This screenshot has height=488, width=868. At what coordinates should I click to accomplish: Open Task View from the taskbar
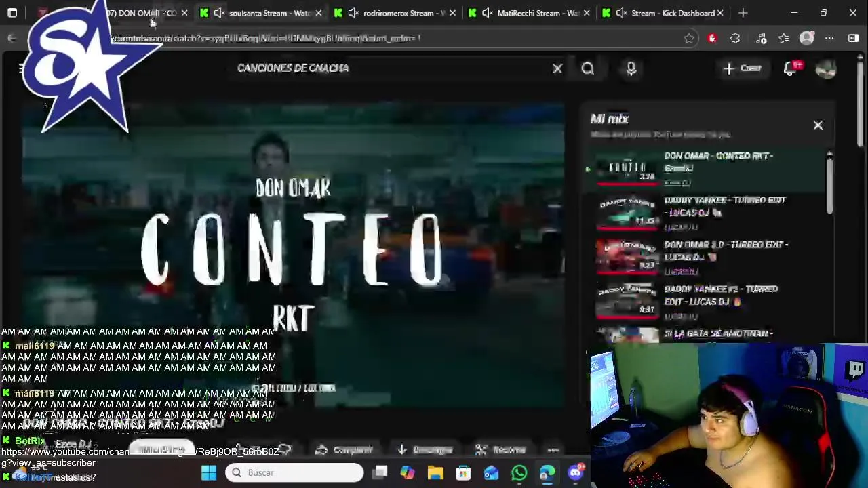380,472
